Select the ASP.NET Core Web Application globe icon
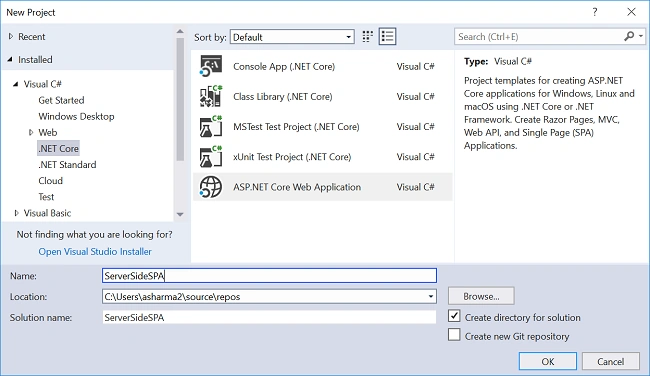The height and width of the screenshot is (376, 650). pyautogui.click(x=211, y=187)
